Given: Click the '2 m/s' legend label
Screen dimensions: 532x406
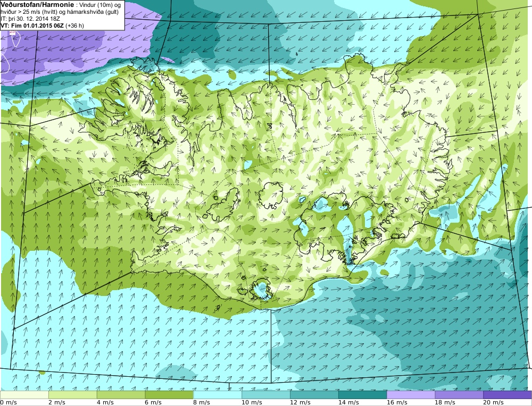Looking at the screenshot, I should pyautogui.click(x=57, y=402).
